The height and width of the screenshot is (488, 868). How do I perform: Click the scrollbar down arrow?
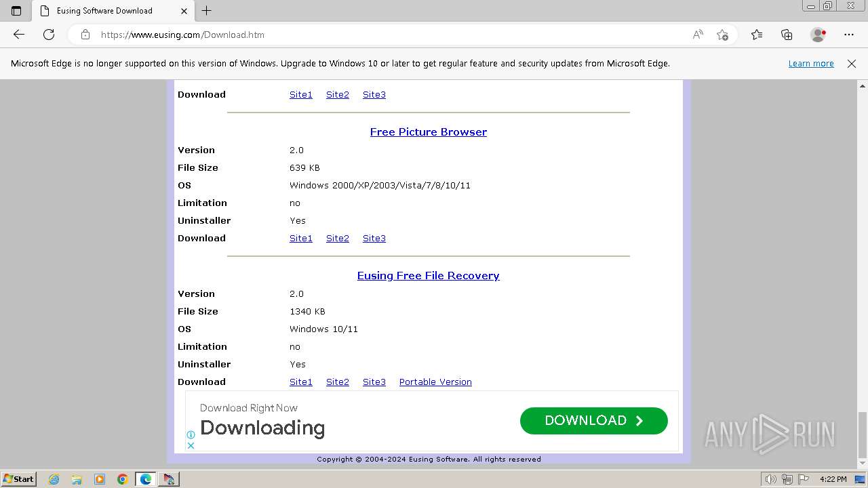863,464
